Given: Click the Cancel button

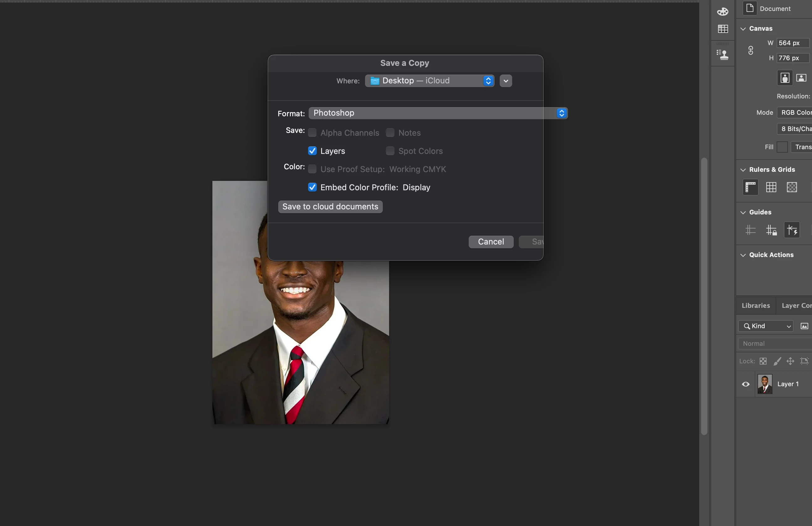Looking at the screenshot, I should (491, 242).
